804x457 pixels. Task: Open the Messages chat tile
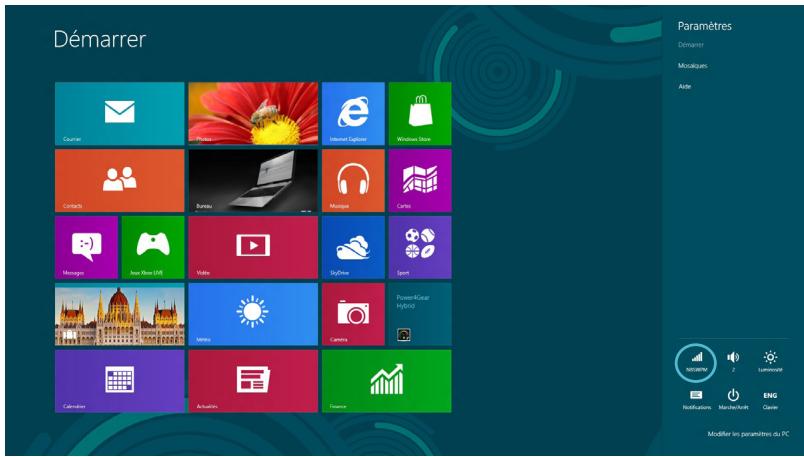(86, 247)
